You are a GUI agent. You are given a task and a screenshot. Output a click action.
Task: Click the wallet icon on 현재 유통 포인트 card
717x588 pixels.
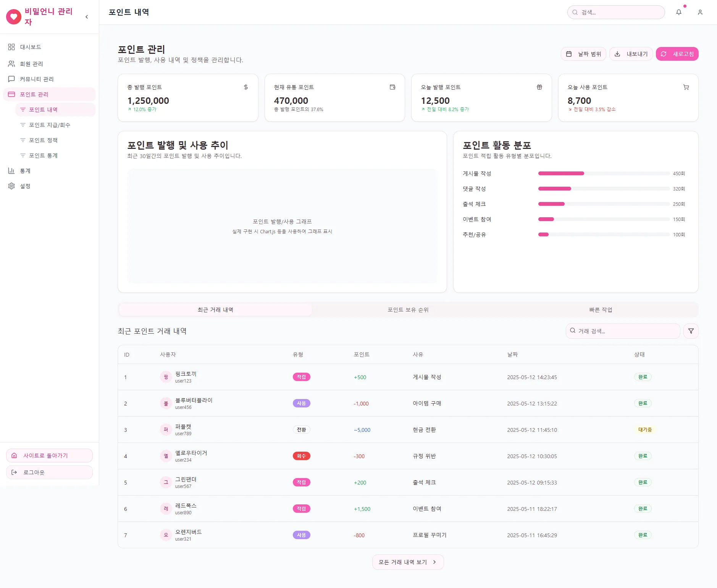tap(392, 87)
